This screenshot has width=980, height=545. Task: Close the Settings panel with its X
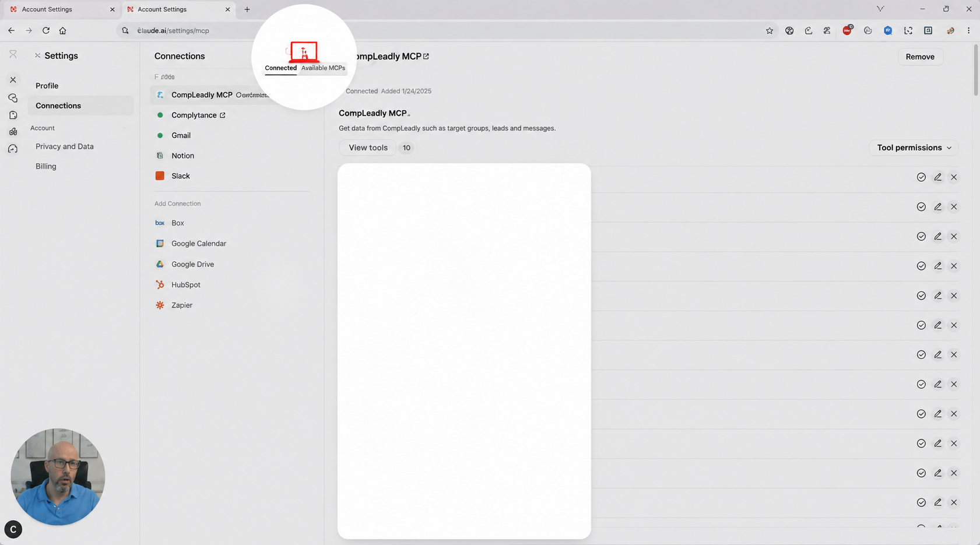point(37,55)
